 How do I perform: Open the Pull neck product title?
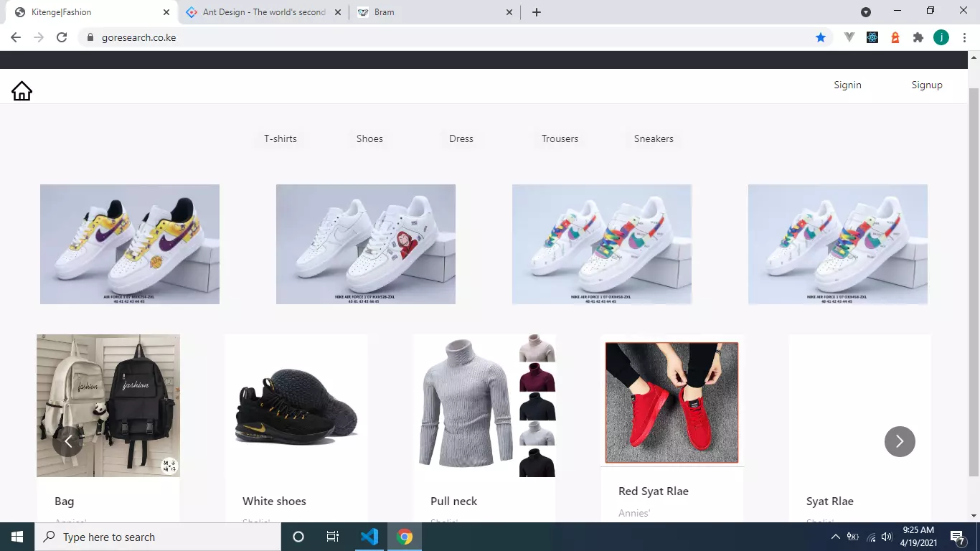click(453, 501)
